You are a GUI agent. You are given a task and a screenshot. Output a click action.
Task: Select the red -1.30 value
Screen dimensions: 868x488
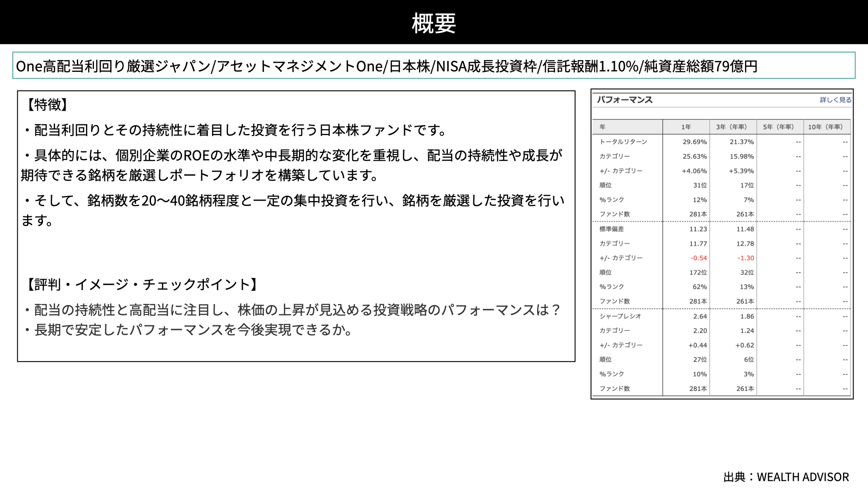tap(746, 258)
